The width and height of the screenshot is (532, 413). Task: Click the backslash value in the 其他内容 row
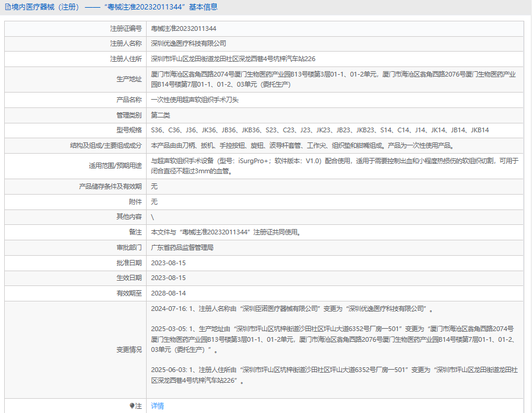tap(153, 217)
